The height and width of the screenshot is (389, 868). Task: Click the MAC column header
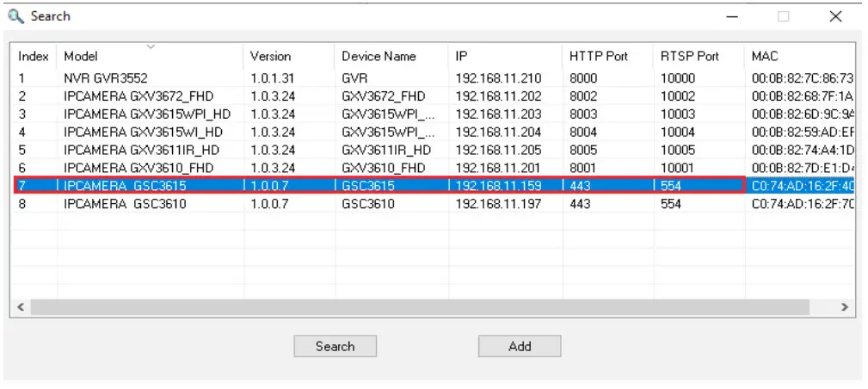click(x=799, y=56)
